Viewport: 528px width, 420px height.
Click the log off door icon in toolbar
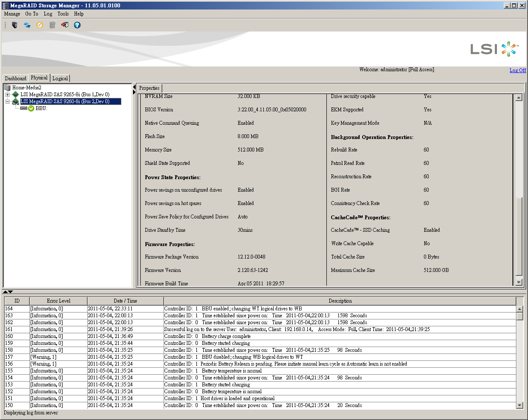click(x=65, y=25)
